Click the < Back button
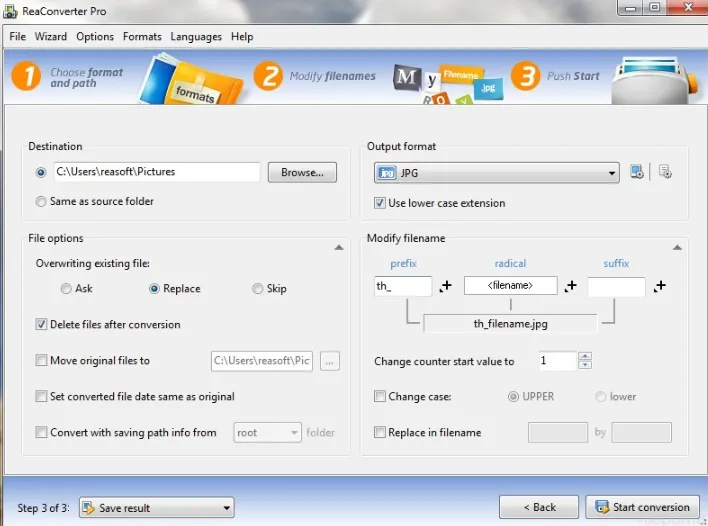The image size is (708, 526). [539, 507]
